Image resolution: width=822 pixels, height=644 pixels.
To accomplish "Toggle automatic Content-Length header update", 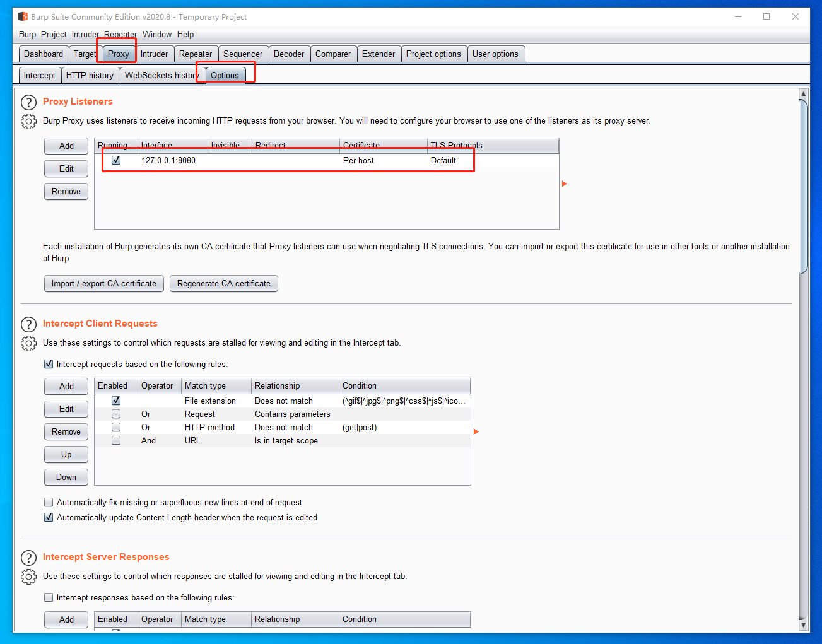I will 49,517.
